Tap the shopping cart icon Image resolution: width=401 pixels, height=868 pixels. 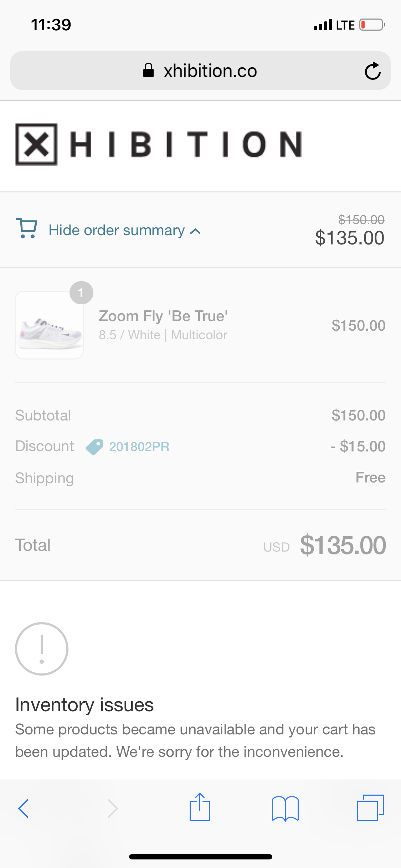coord(27,228)
